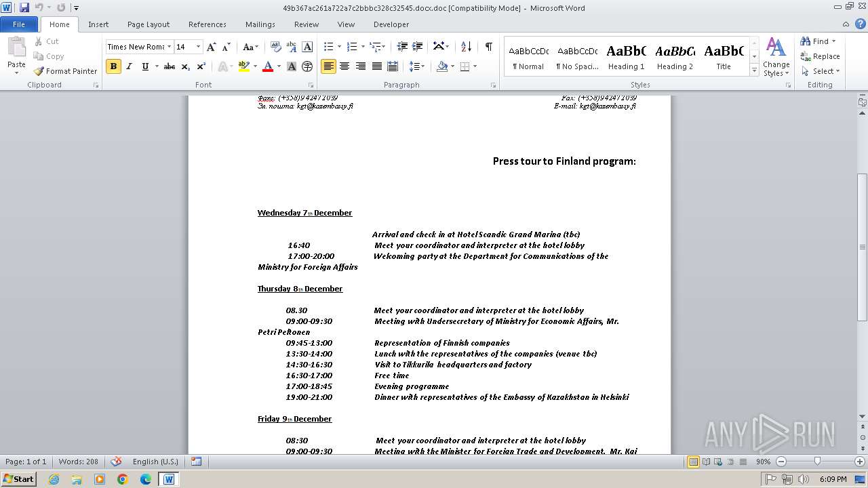Apply the Title style

724,57
